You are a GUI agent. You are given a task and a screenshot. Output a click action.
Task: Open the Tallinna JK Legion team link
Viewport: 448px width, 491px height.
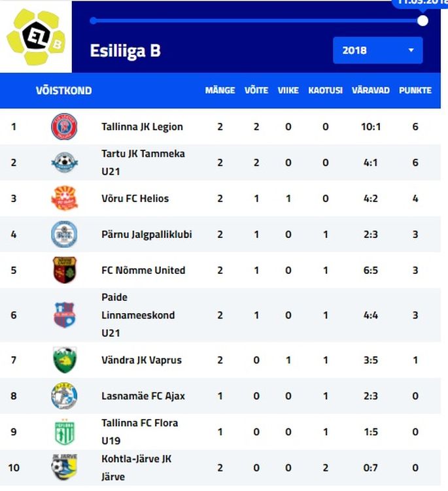coord(142,127)
